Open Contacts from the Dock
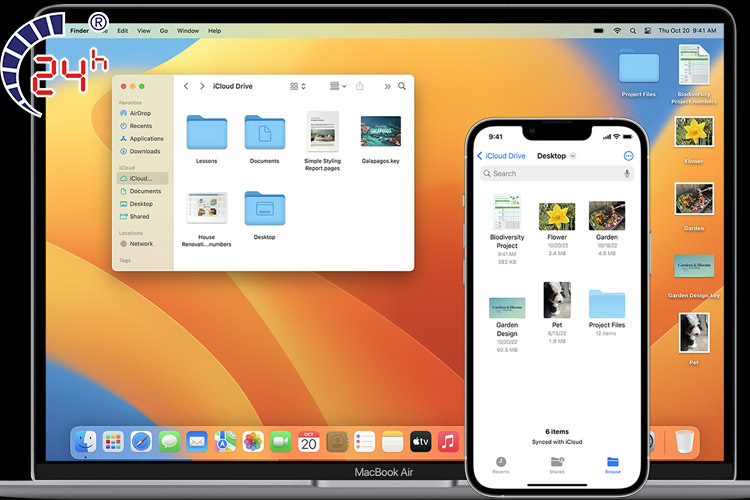The image size is (750, 500). (337, 441)
